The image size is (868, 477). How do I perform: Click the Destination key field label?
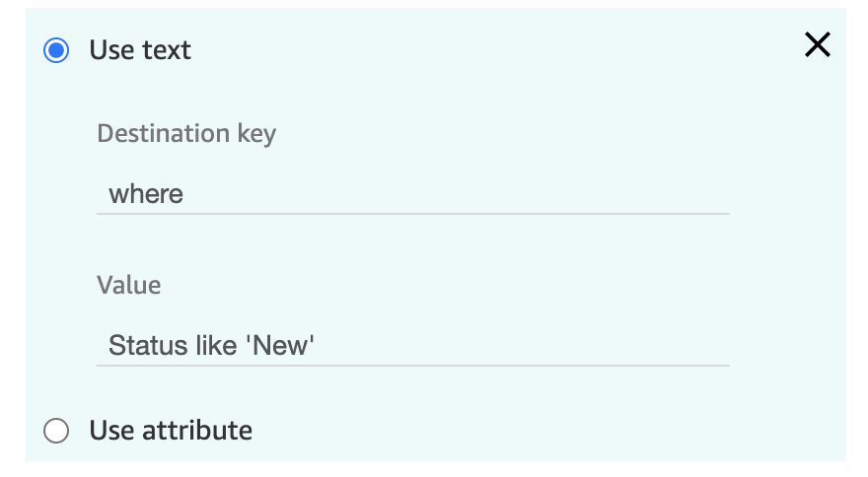click(x=186, y=134)
